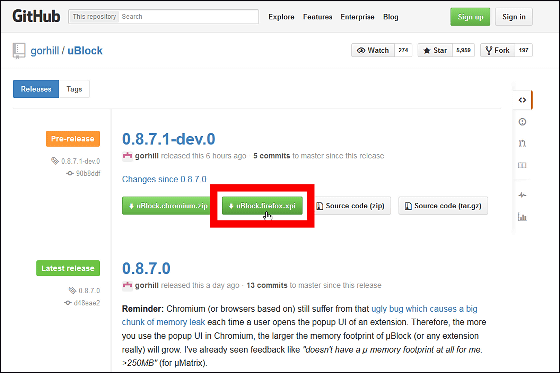Open the forks count 197
Viewport: 560px width, 373px height.
pos(523,50)
